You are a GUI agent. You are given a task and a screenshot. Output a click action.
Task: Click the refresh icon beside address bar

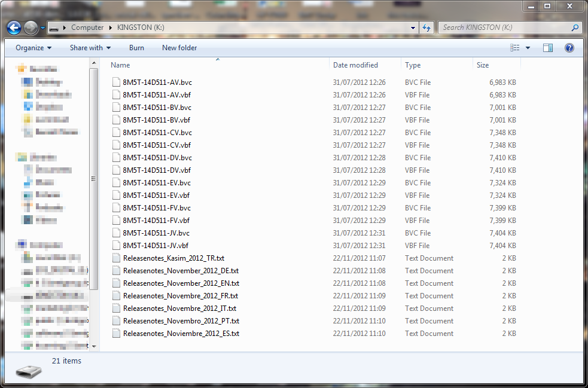pos(426,28)
